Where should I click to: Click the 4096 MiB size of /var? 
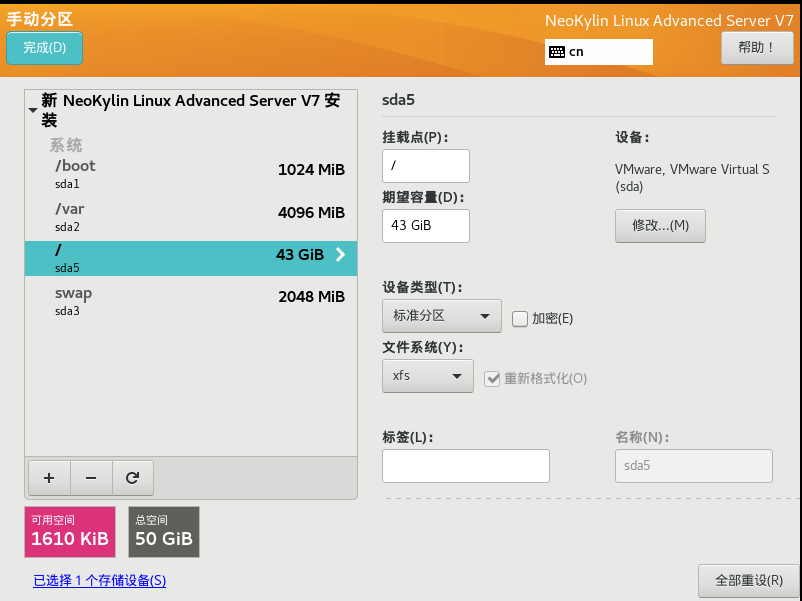point(311,213)
